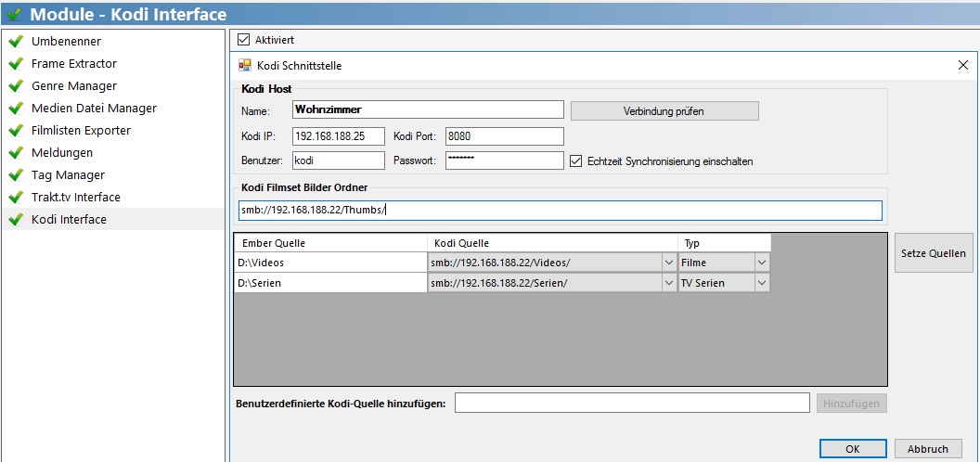Click the Benutzerdefinierte Kodi-Quelle input field
The width and height of the screenshot is (980, 462).
[x=633, y=404]
